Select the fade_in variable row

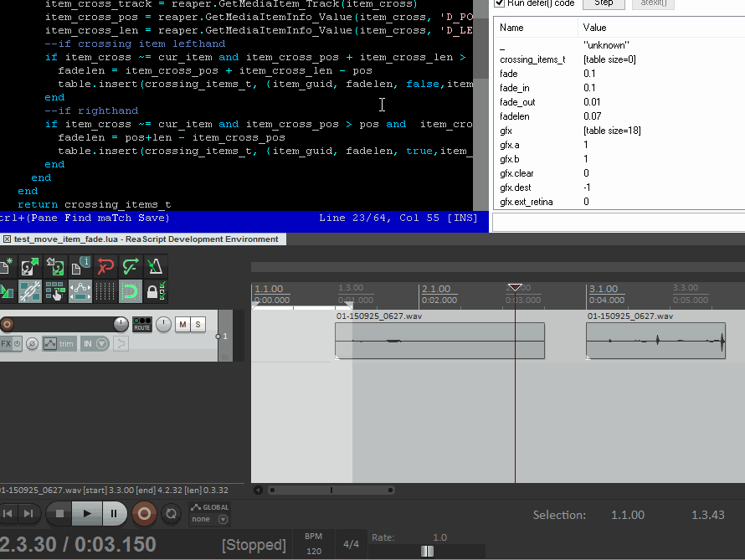pos(619,88)
